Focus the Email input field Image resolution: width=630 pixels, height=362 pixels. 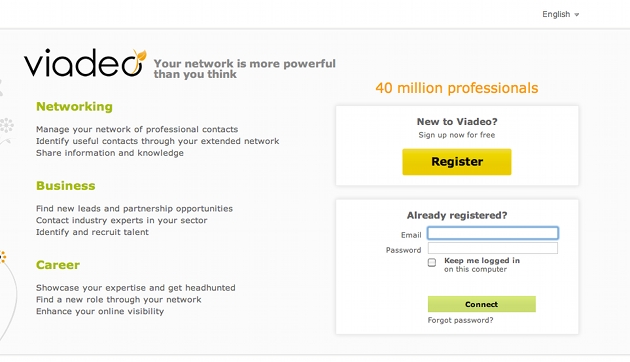point(493,233)
